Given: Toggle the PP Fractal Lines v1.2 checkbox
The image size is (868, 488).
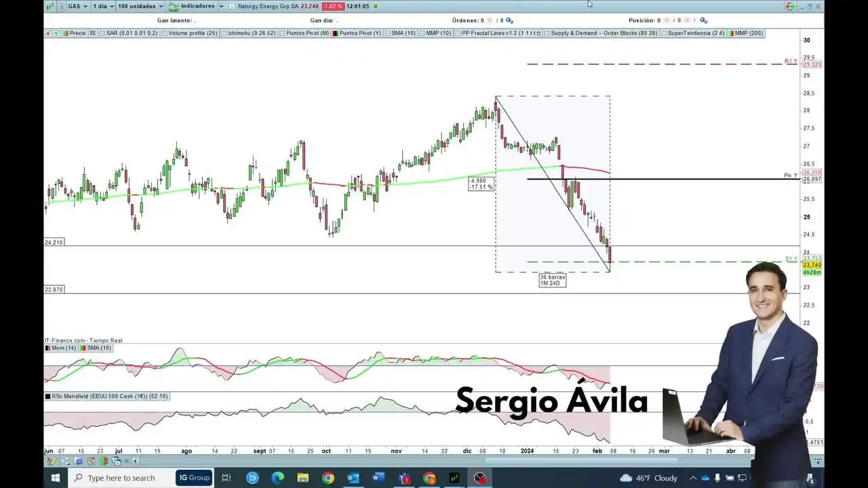Looking at the screenshot, I should click(x=458, y=33).
